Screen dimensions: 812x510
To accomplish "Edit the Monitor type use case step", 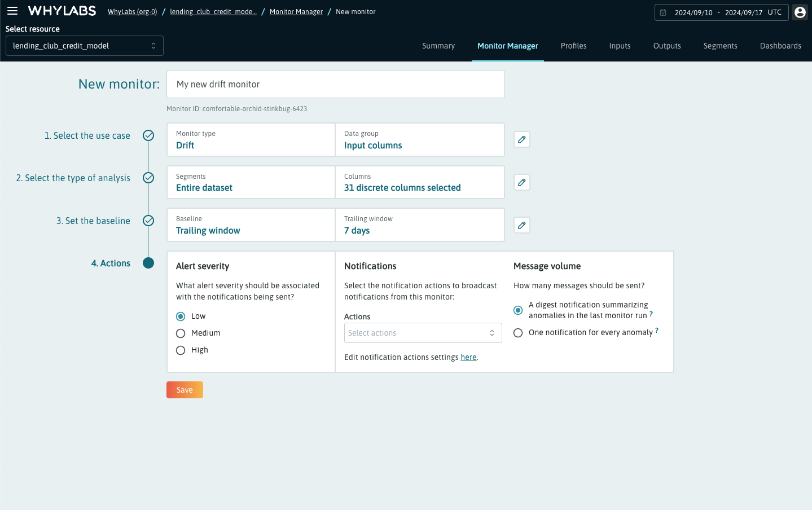I will [521, 139].
